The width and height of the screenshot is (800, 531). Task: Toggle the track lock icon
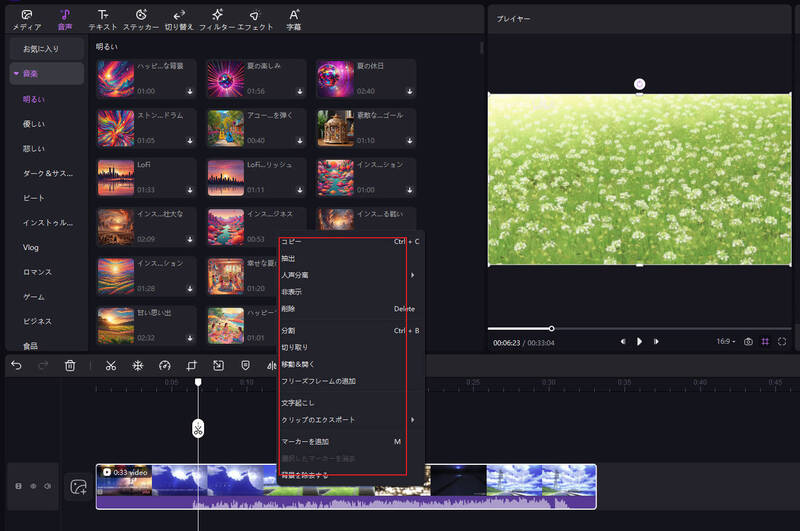(18, 486)
